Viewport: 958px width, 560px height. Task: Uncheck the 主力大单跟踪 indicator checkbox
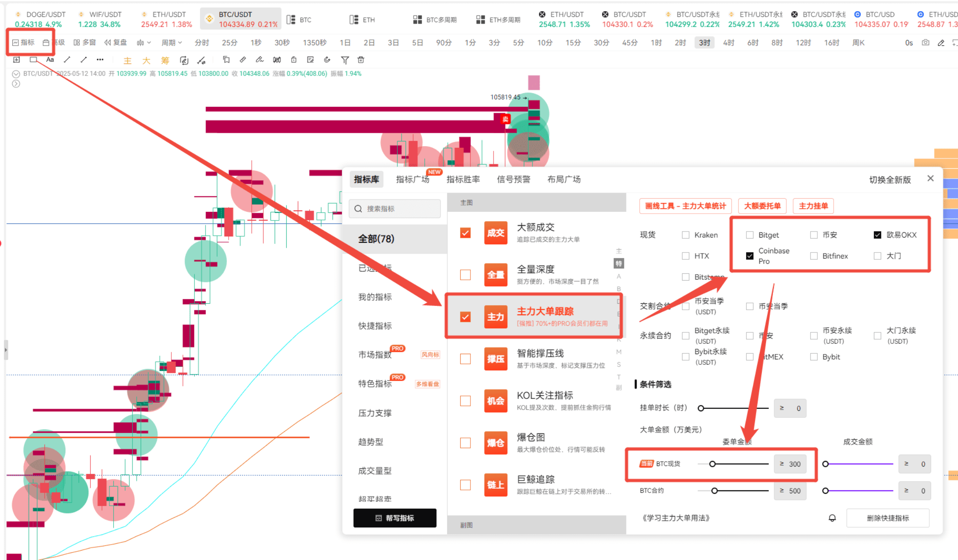[x=465, y=317]
